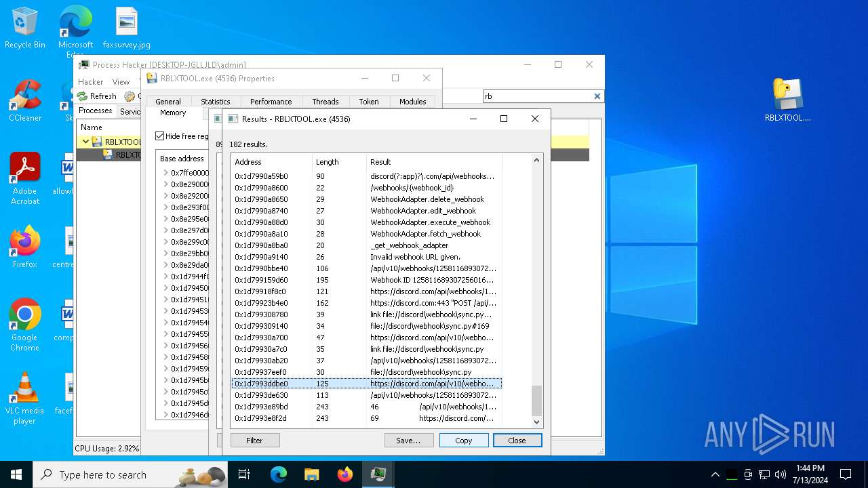The width and height of the screenshot is (868, 488).
Task: Open the RBLXTOOL desktop file icon
Action: pos(787,100)
